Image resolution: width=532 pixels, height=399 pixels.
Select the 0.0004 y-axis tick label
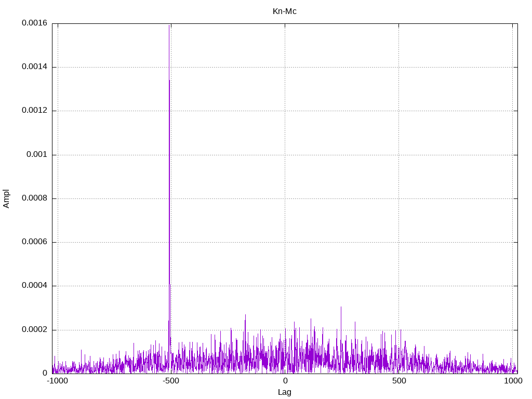click(34, 286)
